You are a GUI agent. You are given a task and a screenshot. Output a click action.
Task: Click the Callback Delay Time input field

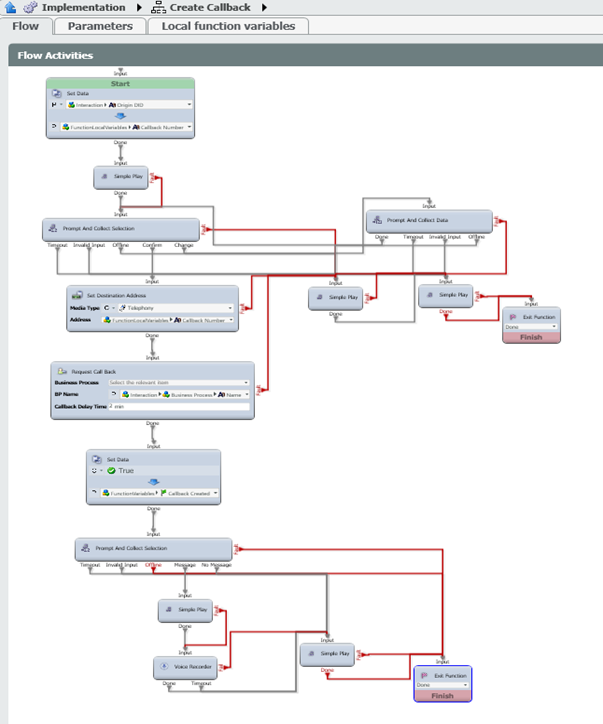[178, 406]
